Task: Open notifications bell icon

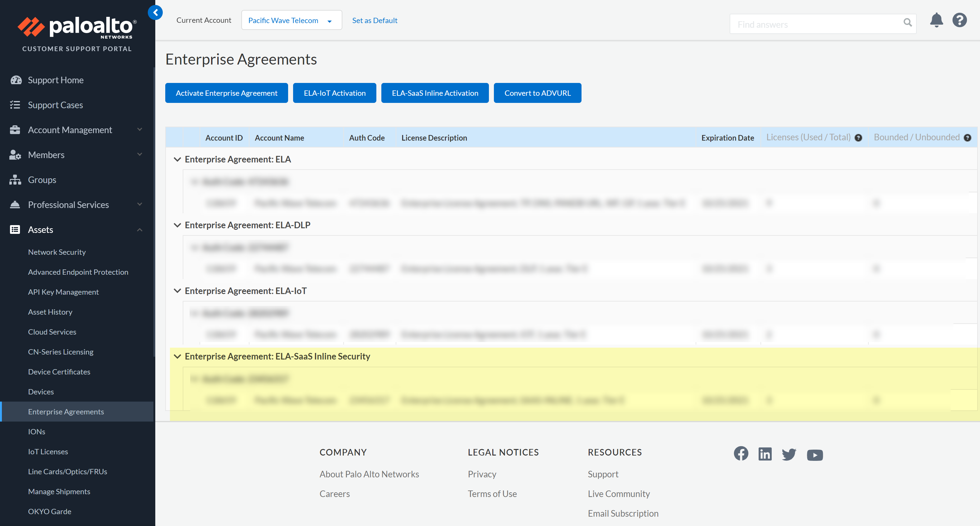Action: [x=936, y=20]
